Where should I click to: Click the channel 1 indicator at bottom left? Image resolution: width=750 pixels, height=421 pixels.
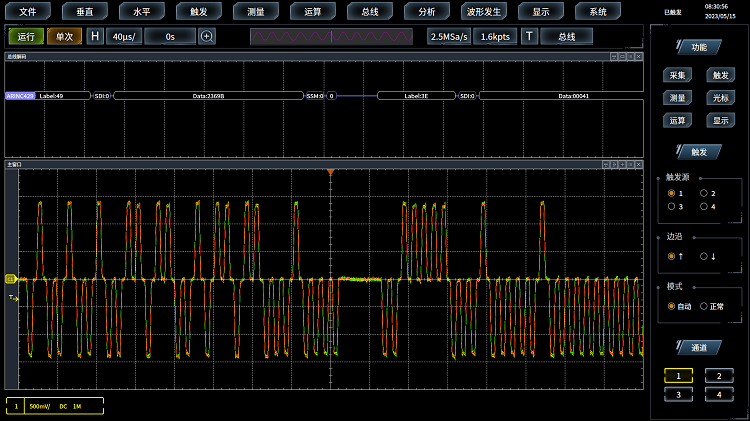[x=15, y=407]
